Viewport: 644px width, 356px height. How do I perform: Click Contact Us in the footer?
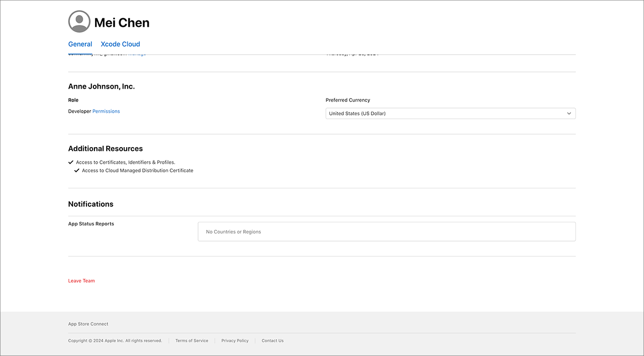click(x=273, y=340)
